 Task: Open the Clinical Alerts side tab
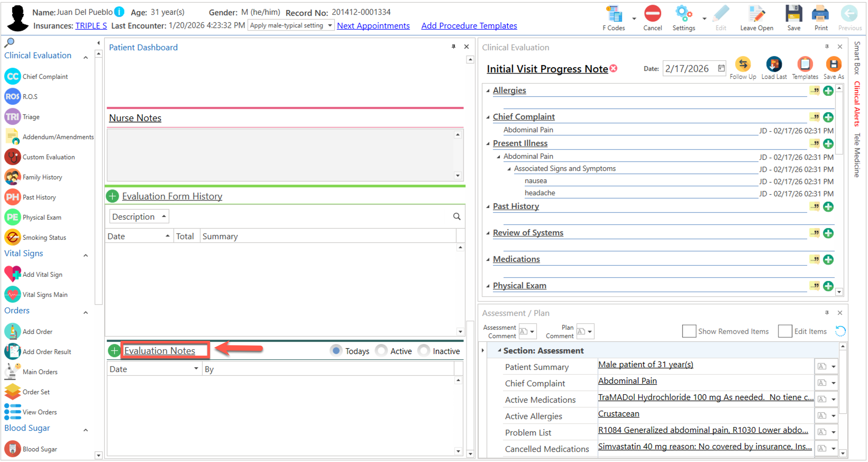[x=857, y=104]
